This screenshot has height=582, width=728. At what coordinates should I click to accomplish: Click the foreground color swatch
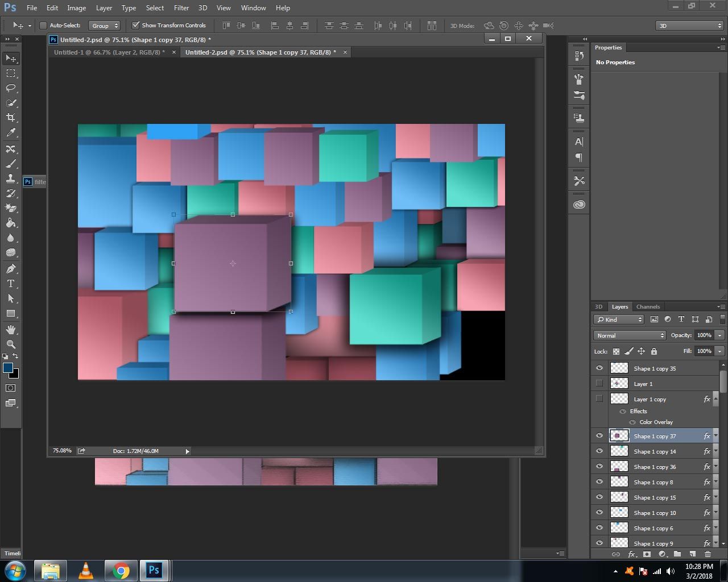pyautogui.click(x=8, y=368)
